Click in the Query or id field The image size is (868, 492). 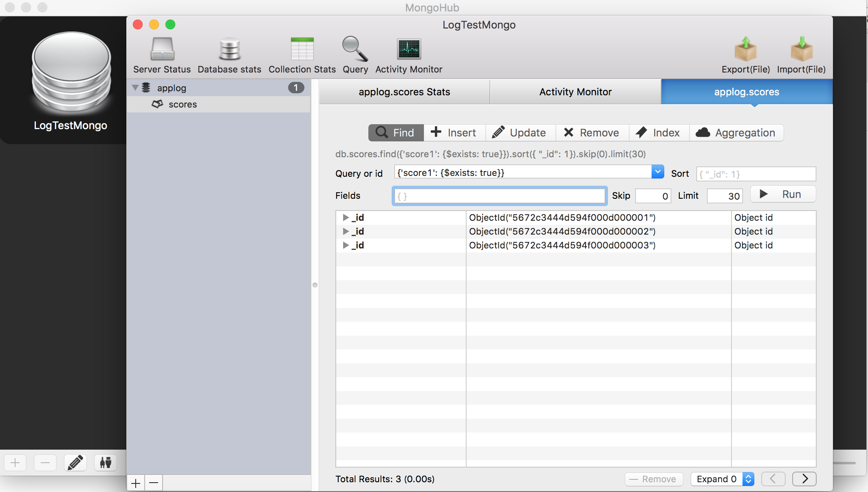coord(523,172)
